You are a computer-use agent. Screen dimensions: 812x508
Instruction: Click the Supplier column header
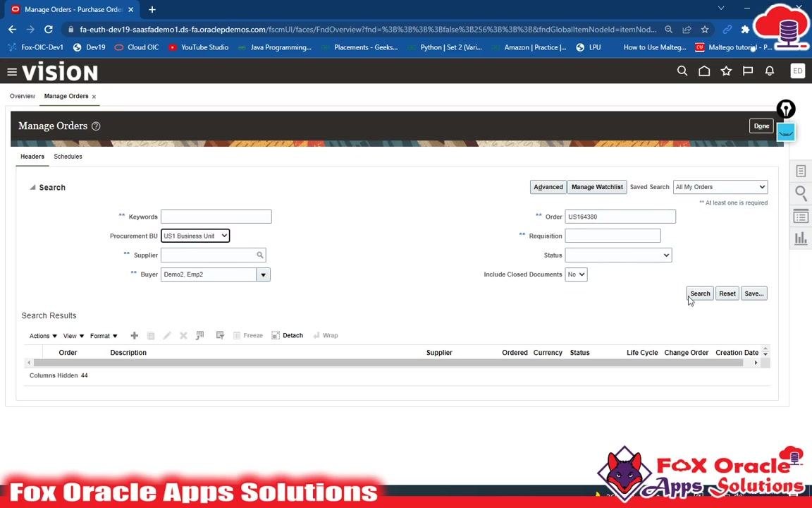point(439,353)
